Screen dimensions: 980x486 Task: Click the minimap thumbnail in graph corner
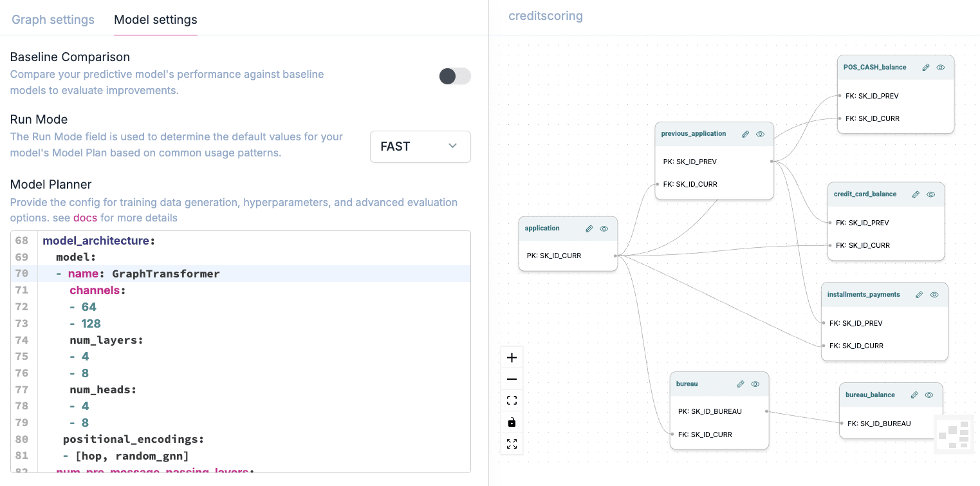[x=954, y=434]
